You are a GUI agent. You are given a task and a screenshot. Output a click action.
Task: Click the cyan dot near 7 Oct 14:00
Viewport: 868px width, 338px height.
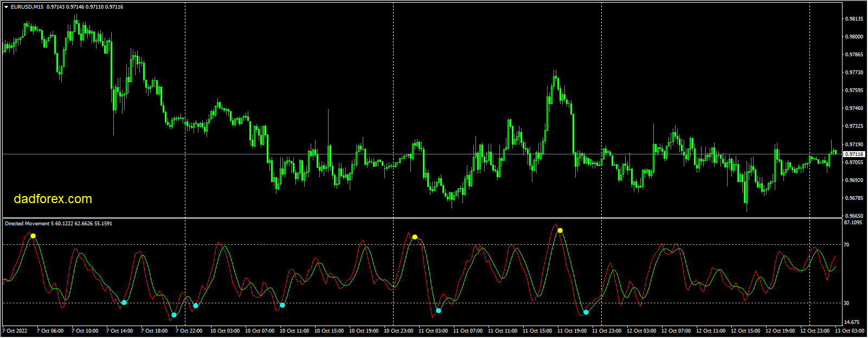[x=124, y=303]
